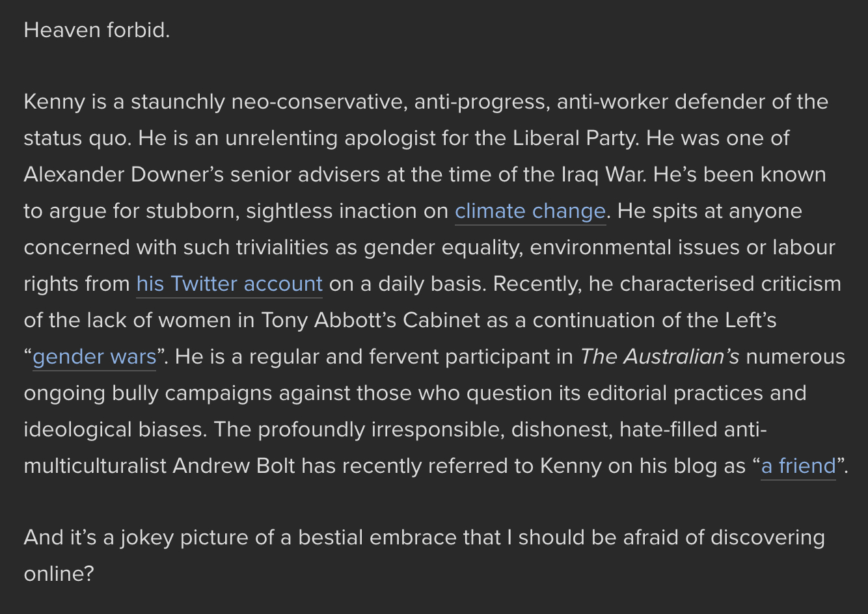Click the phrase "gender equality"

coord(441,248)
